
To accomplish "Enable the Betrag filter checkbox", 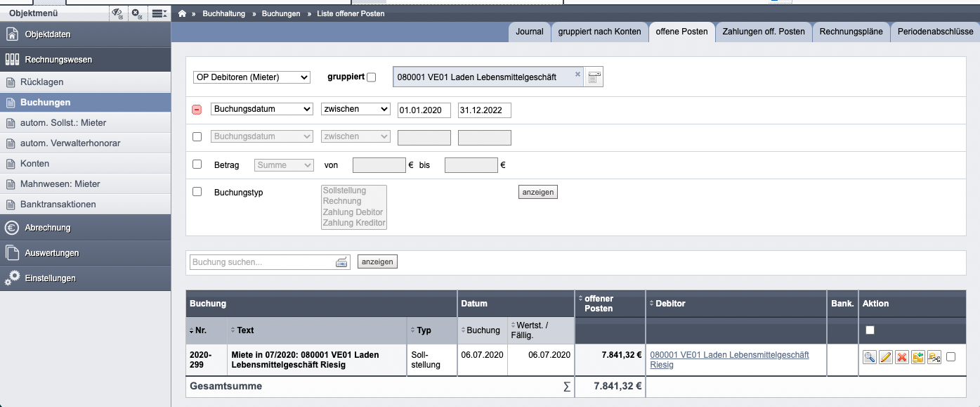I will 197,164.
